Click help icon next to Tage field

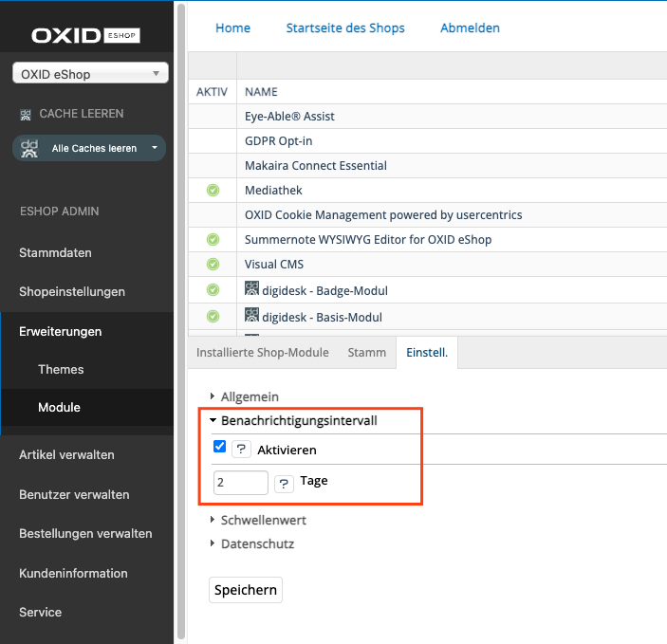[284, 484]
